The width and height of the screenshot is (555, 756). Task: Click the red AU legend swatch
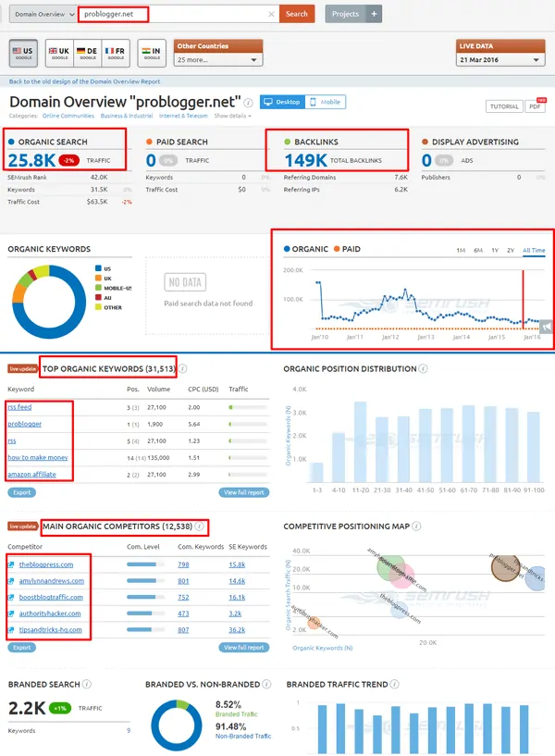pyautogui.click(x=98, y=297)
